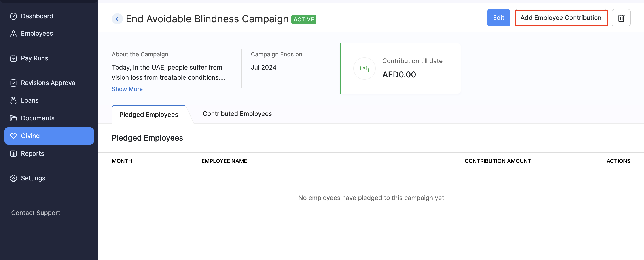Image resolution: width=644 pixels, height=260 pixels.
Task: Click the Loans money bag icon
Action: 13,101
